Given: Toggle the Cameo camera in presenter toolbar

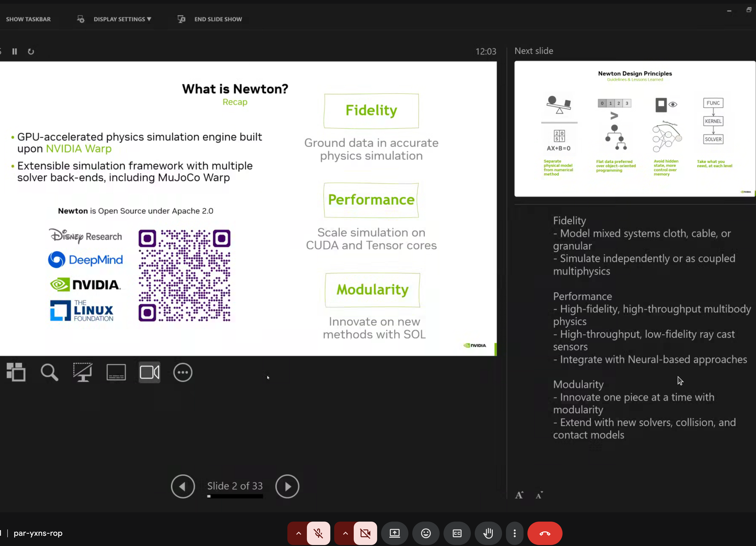Looking at the screenshot, I should pos(149,372).
